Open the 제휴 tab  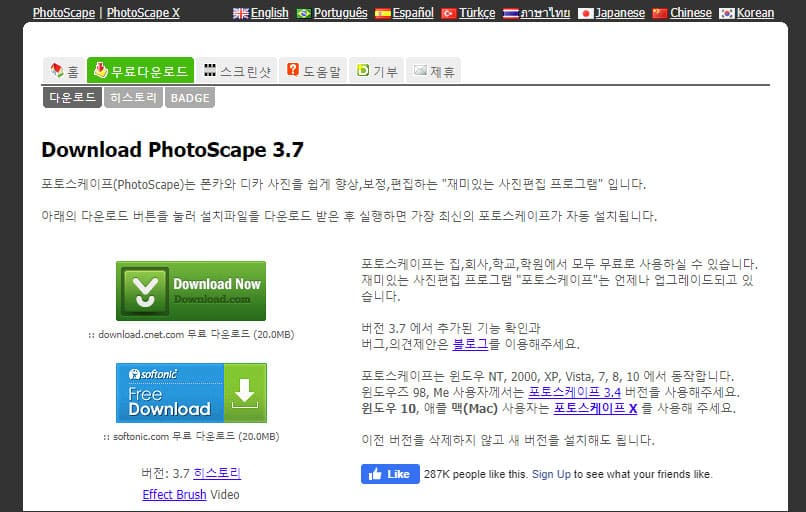tap(434, 70)
